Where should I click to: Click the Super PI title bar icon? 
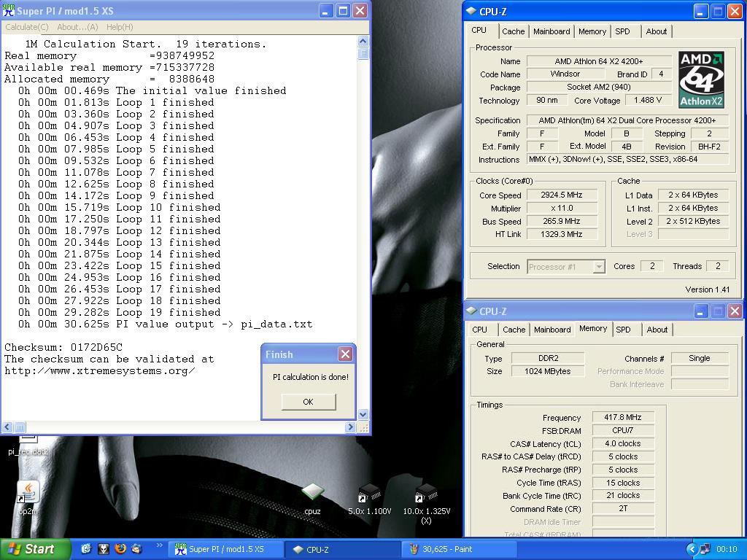coord(9,10)
